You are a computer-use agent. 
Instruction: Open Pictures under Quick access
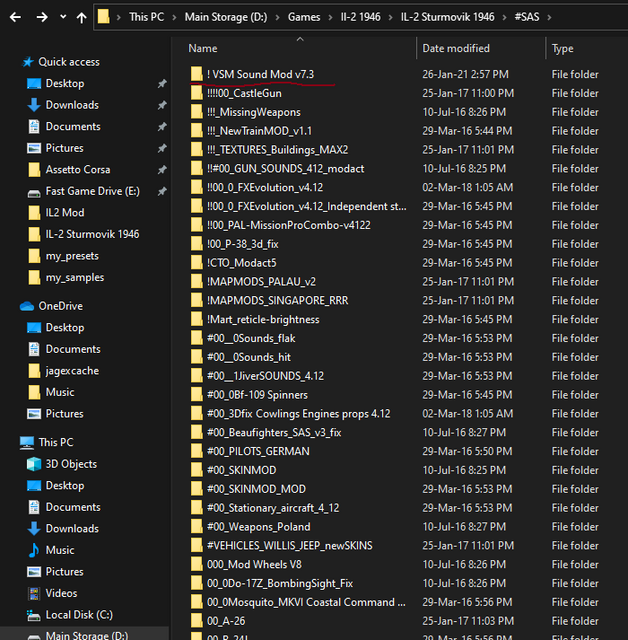[x=64, y=148]
